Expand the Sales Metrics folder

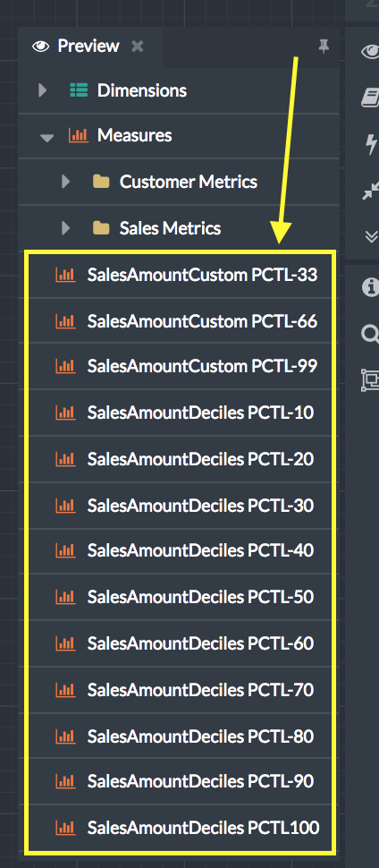pyautogui.click(x=65, y=227)
